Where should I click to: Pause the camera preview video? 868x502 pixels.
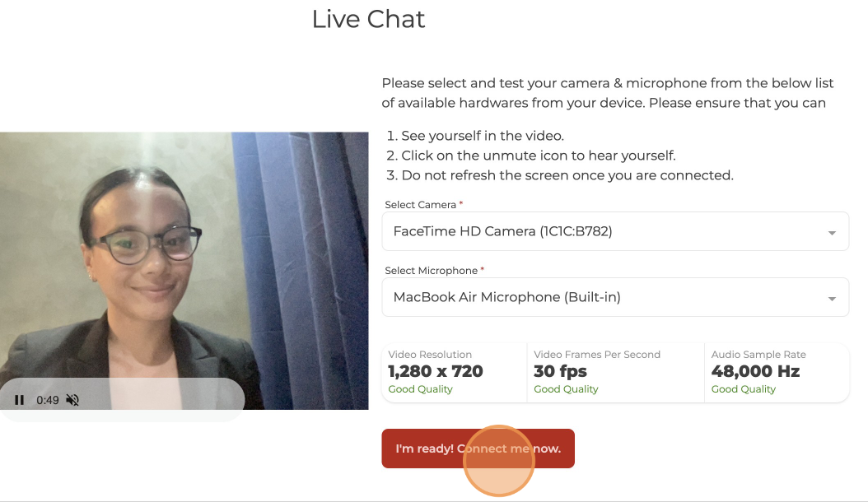[x=20, y=400]
